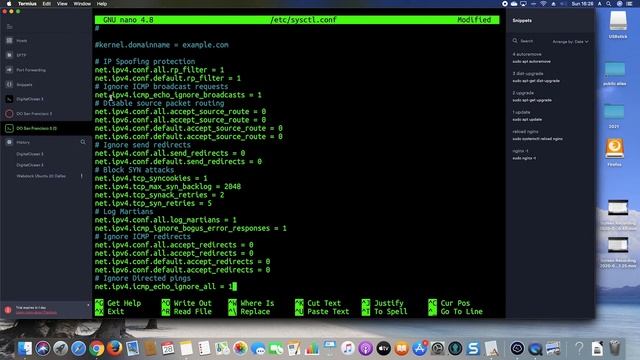Open Calendar from dock

(168, 348)
